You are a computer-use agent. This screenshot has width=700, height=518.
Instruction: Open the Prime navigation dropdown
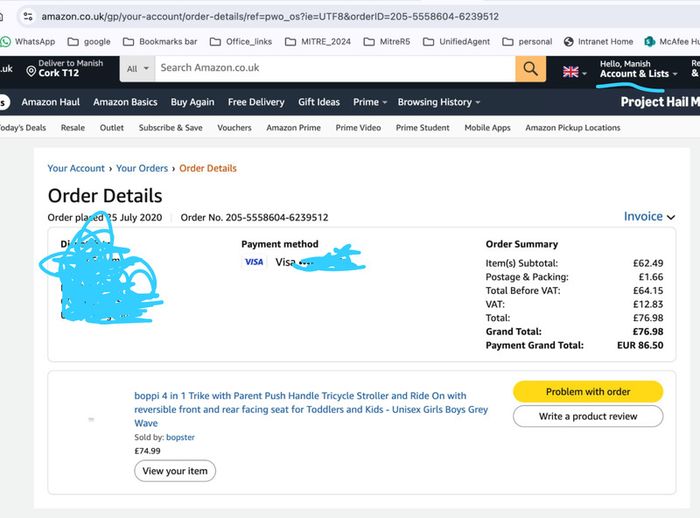[370, 102]
